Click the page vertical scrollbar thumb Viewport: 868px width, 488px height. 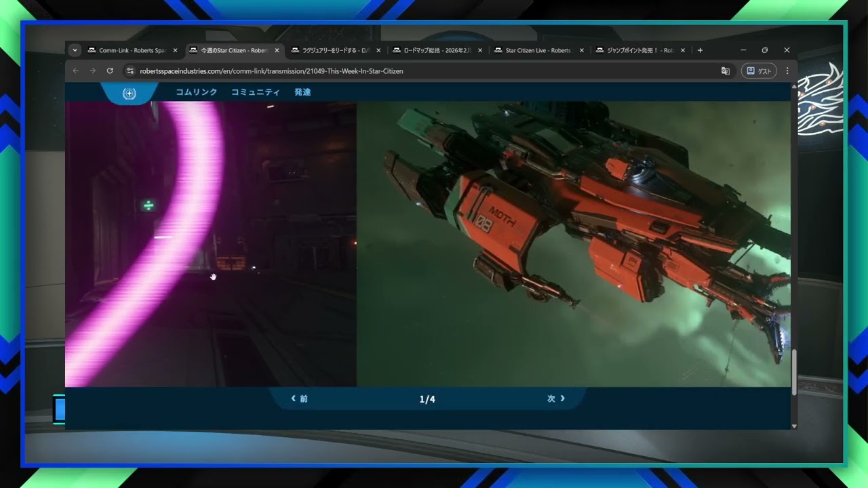[794, 372]
